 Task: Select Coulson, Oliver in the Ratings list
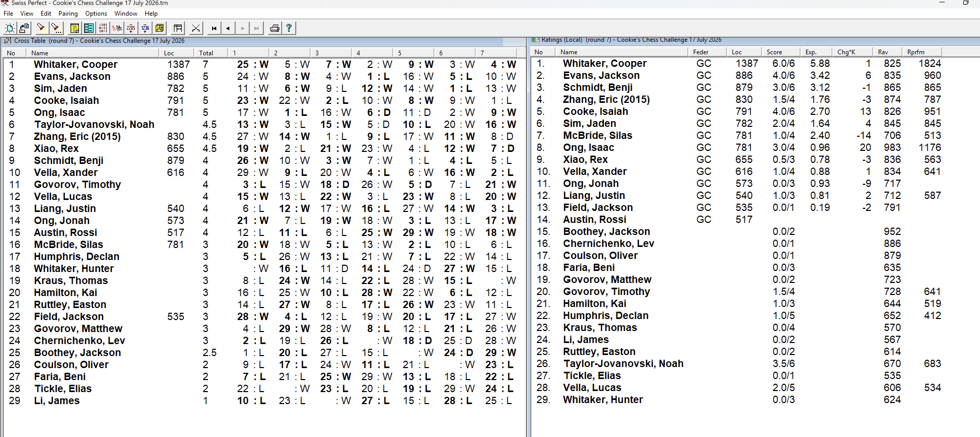tap(600, 255)
